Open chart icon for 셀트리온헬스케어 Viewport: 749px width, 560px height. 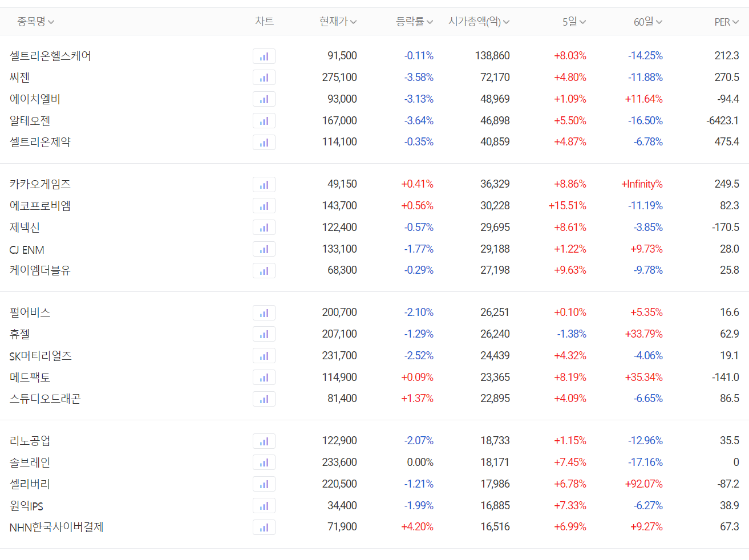[264, 56]
